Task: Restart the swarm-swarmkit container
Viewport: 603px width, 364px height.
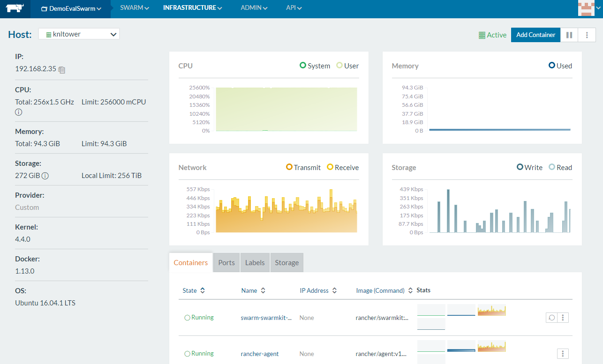Action: (x=551, y=318)
